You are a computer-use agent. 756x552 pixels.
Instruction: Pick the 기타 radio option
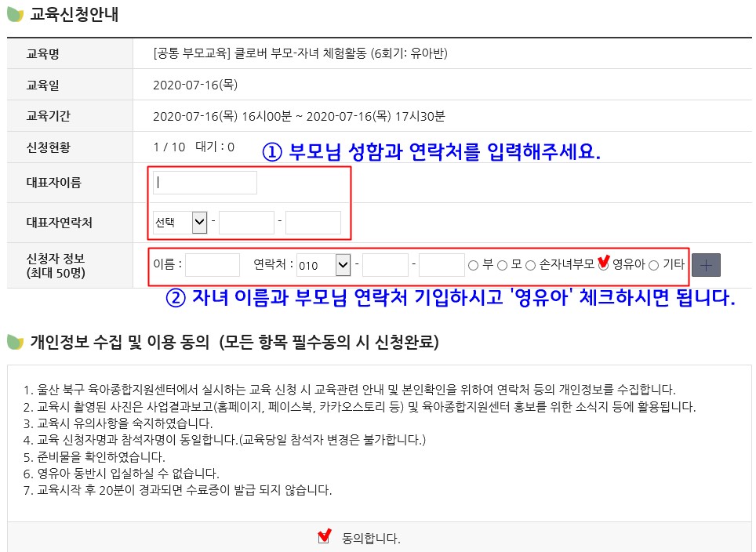653,266
